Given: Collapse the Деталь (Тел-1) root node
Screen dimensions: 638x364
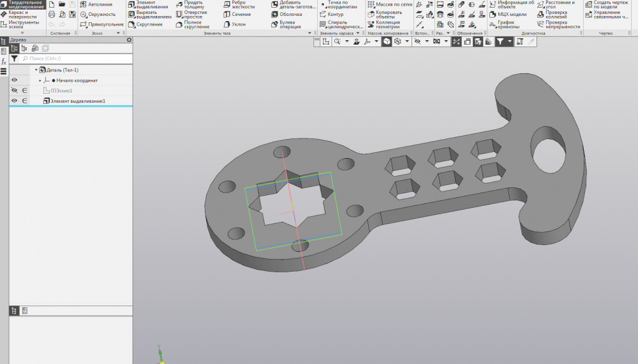Looking at the screenshot, I should pyautogui.click(x=36, y=70).
